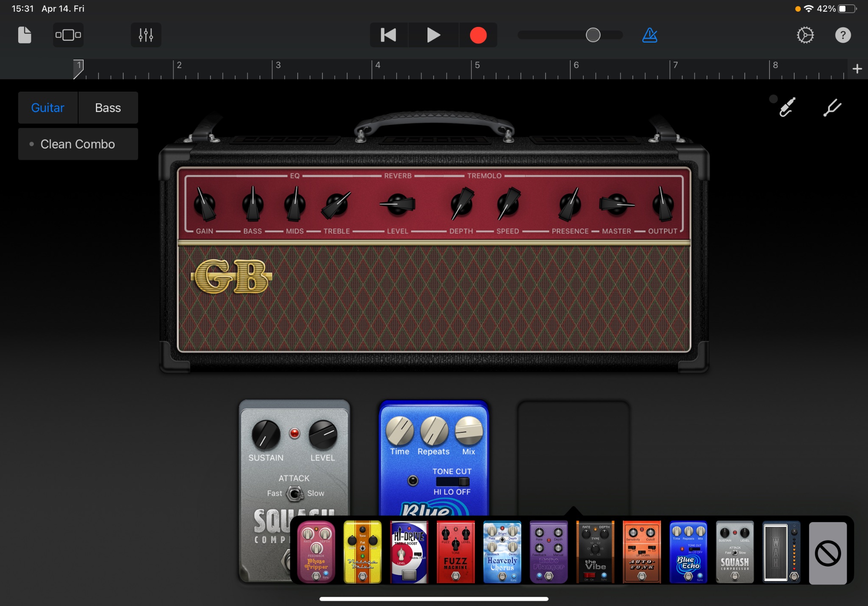Viewport: 868px width, 606px height.
Task: Click playhead at bar 1
Action: (79, 69)
